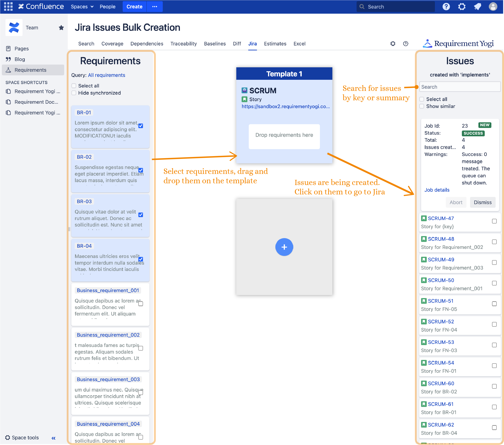
Task: Open Confluence administration gear icon
Action: coord(461,7)
